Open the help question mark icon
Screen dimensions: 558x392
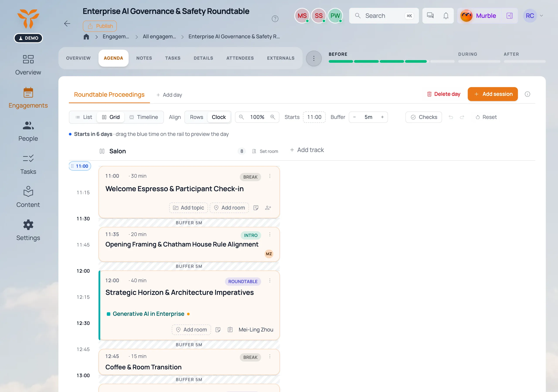(x=275, y=19)
